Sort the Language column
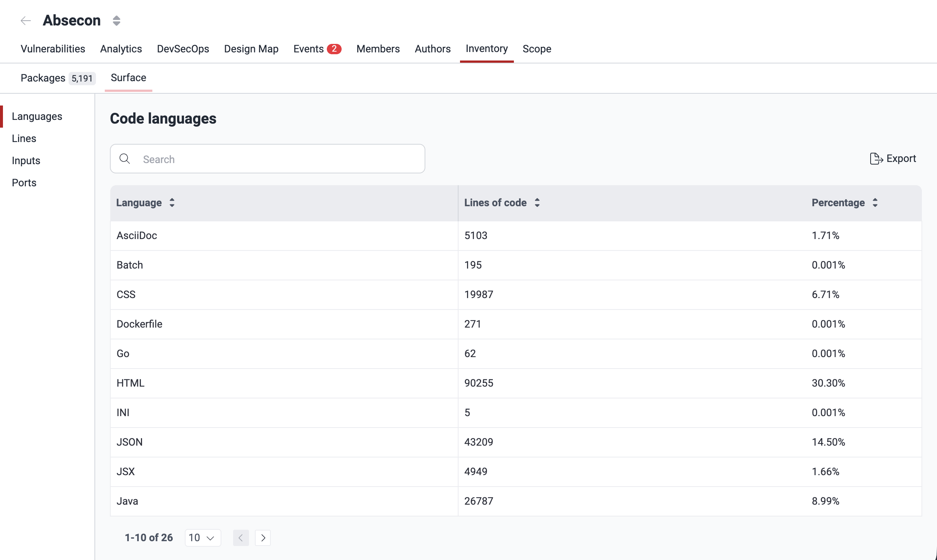This screenshot has height=560, width=937. (172, 203)
